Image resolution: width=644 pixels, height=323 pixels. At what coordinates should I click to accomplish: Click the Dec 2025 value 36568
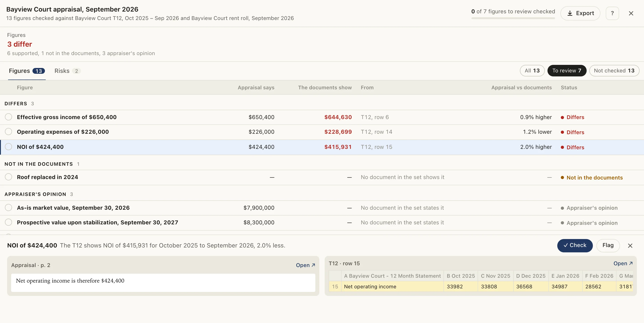pyautogui.click(x=531, y=287)
